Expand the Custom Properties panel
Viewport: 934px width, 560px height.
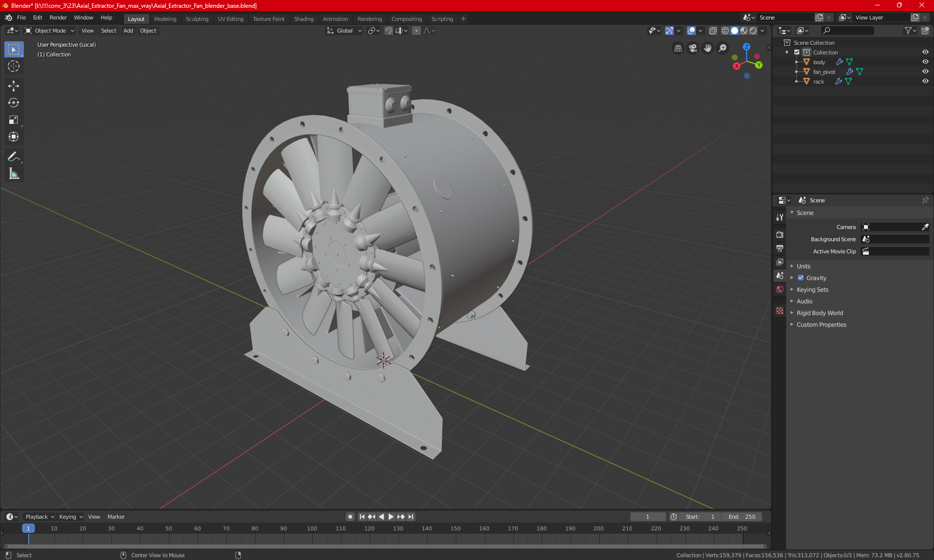tap(821, 324)
